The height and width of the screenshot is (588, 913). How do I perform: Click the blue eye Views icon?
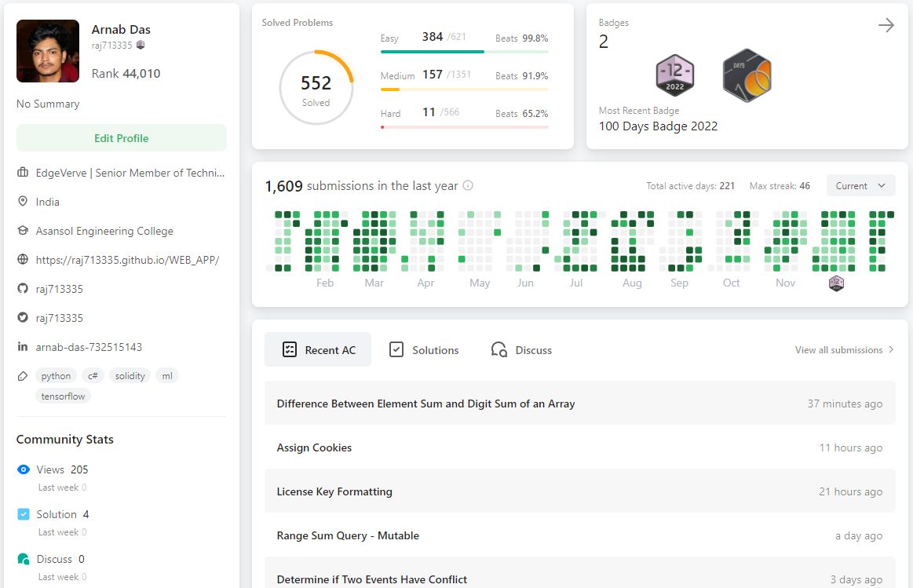pos(24,469)
